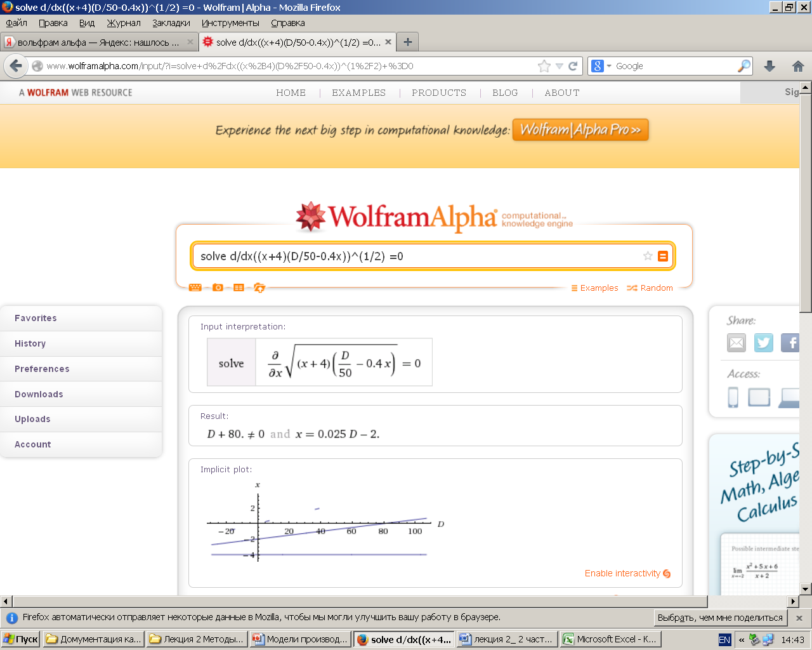This screenshot has height=650, width=812.
Task: Click the EN language indicator in the tray
Action: click(x=724, y=640)
